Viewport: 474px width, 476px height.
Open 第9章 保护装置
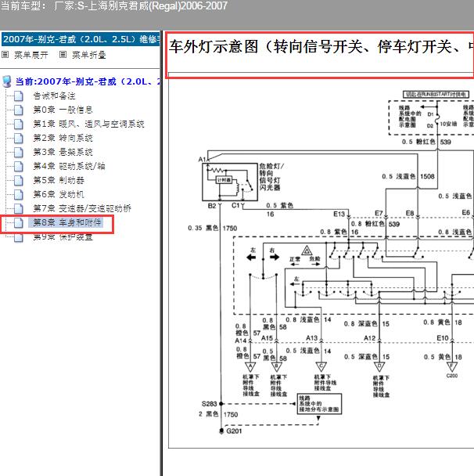point(63,236)
